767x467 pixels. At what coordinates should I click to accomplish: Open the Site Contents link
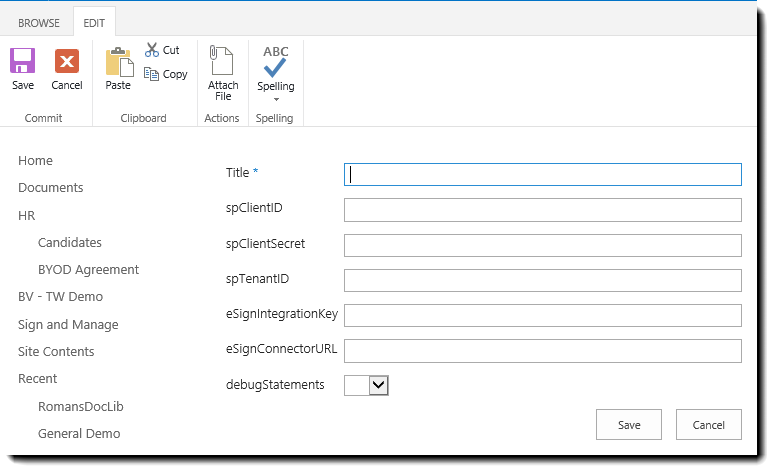click(x=56, y=352)
